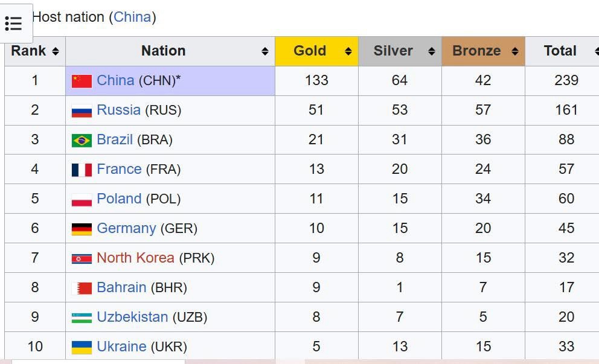Follow the Poland country link
The width and height of the screenshot is (599, 364).
(x=119, y=199)
